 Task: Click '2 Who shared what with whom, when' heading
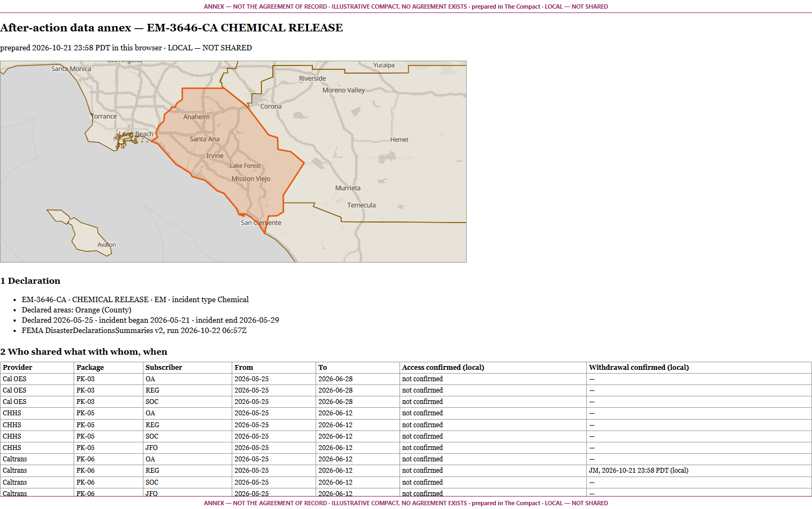[84, 351]
